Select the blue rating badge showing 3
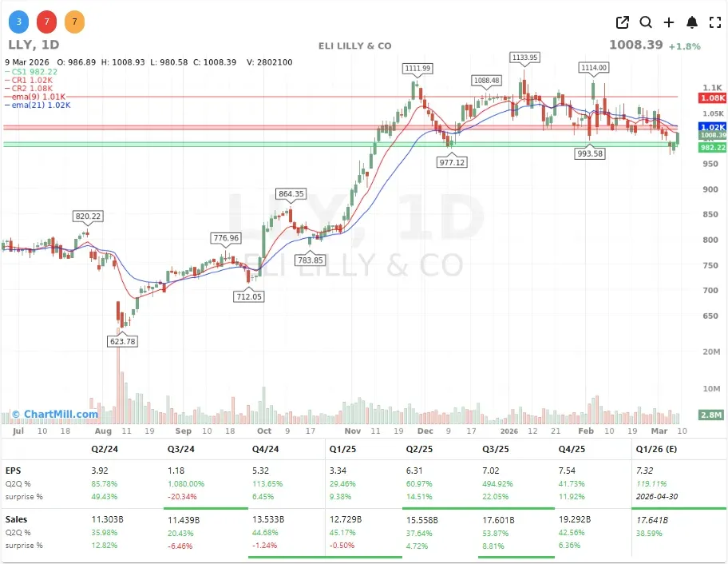This screenshot has height=564, width=728. [18, 22]
